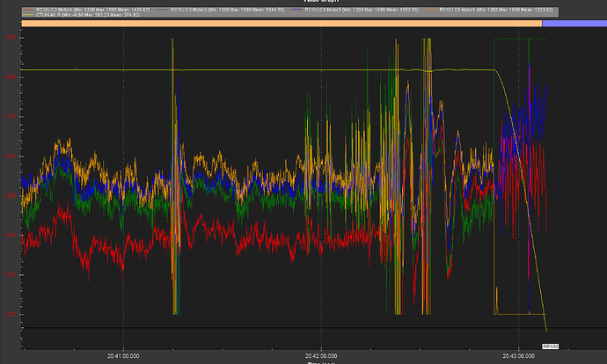Viewport: 607px width, 364px height.
Task: Click the AltHold mode label
Action: pos(552,346)
